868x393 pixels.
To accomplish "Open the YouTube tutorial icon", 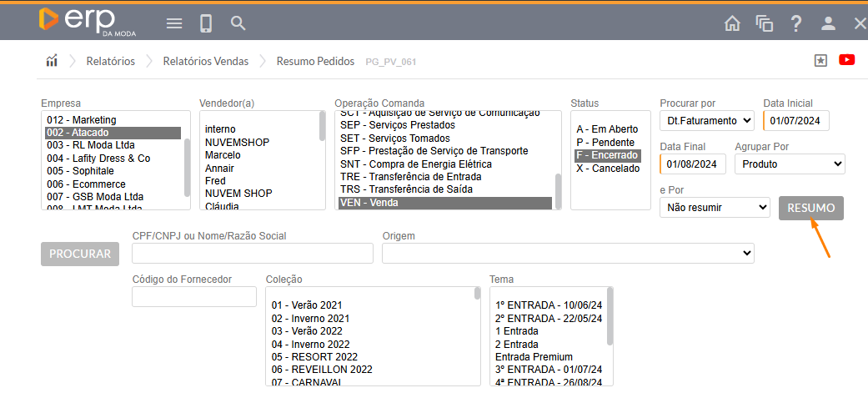I will coord(847,60).
